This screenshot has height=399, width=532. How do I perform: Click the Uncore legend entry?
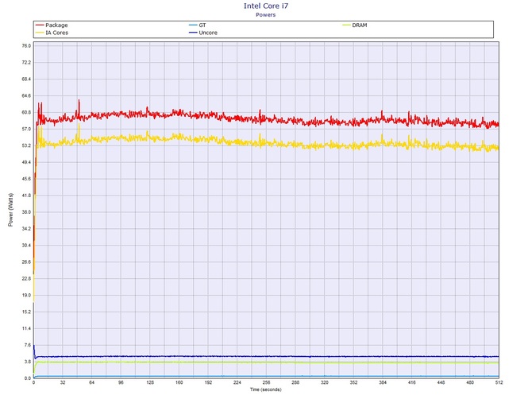[203, 33]
